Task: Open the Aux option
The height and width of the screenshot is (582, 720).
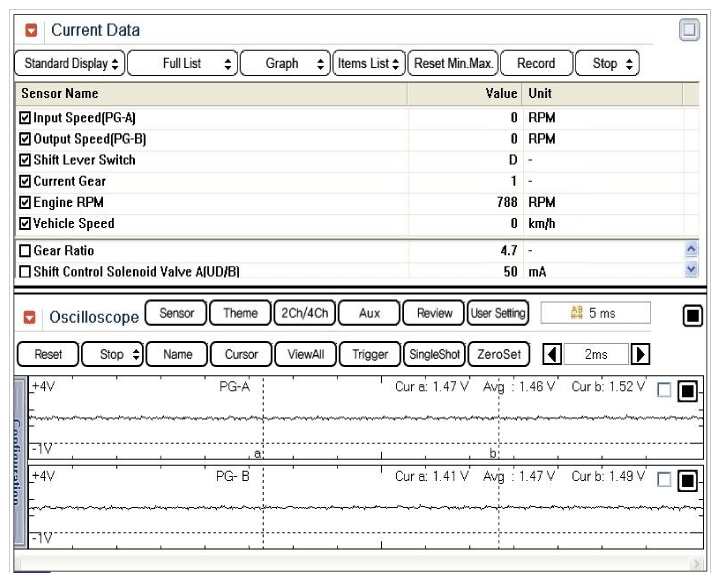Action: coord(369,313)
